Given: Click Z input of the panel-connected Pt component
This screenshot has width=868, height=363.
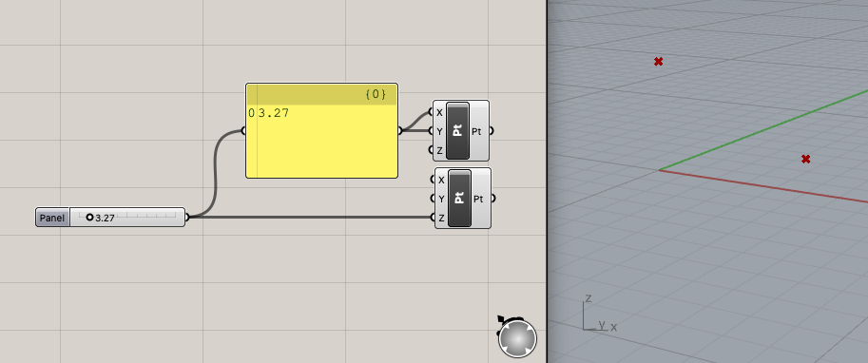Looking at the screenshot, I should pos(439,150).
